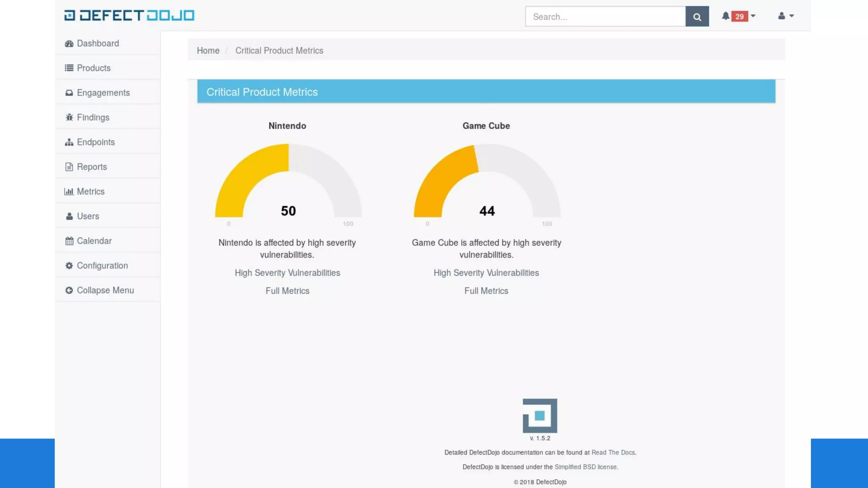Image resolution: width=868 pixels, height=488 pixels.
Task: Click the Game Cube product title
Action: (x=486, y=126)
